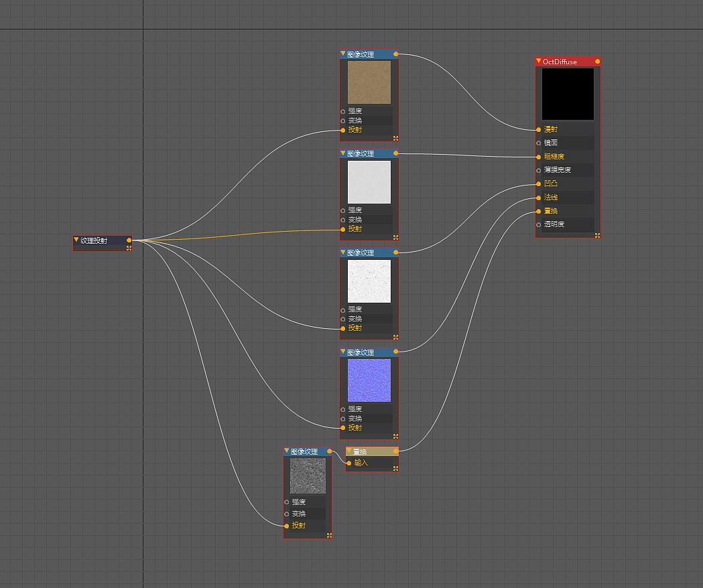Click the 置换 input port on OctDiffuse

coord(538,211)
